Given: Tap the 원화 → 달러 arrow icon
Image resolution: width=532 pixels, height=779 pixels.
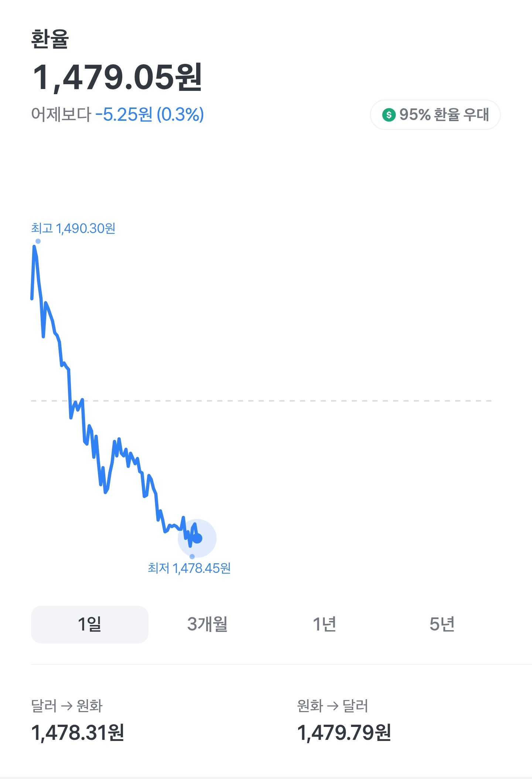Looking at the screenshot, I should (x=333, y=706).
